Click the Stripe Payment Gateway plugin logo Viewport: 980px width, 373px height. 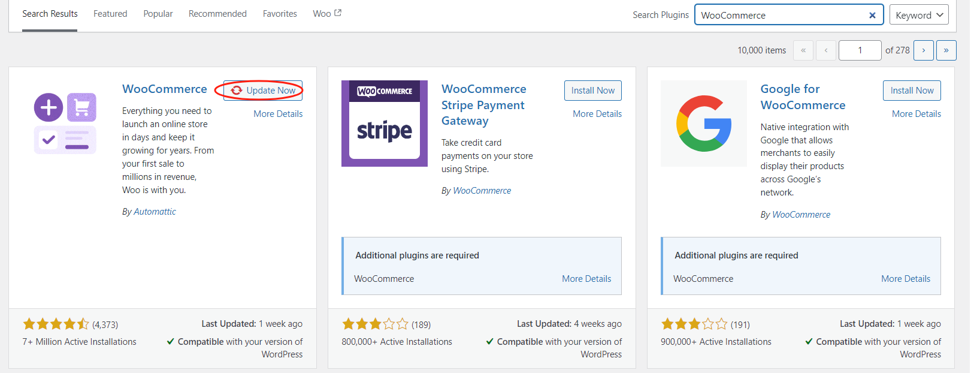pyautogui.click(x=385, y=124)
